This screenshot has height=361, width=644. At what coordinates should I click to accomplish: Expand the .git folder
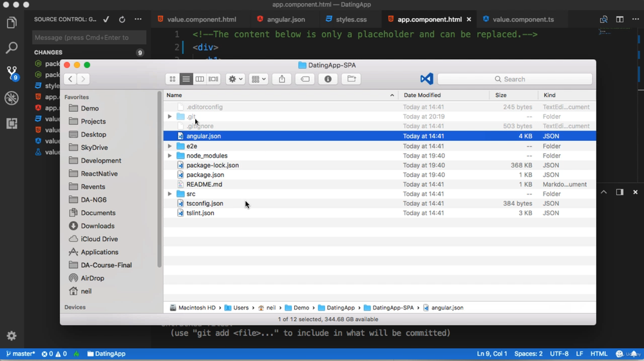[x=169, y=116]
